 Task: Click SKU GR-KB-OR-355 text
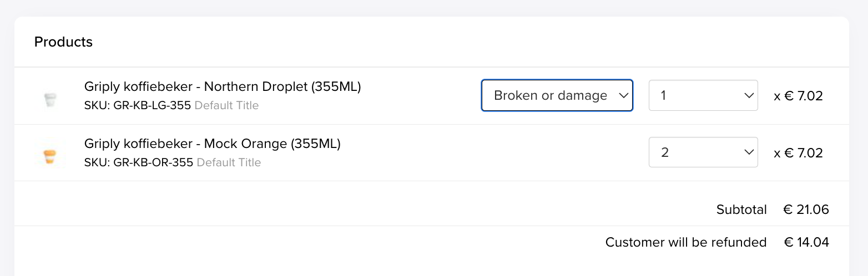[x=139, y=162]
